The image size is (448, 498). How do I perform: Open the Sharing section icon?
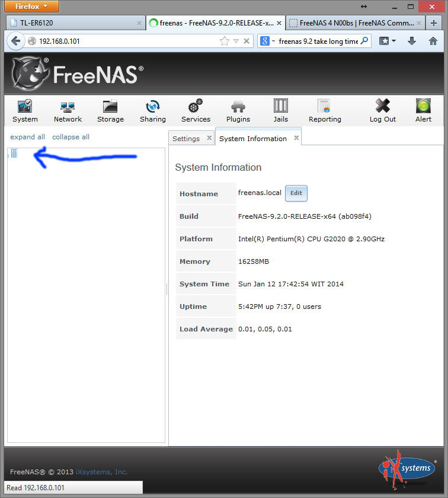pyautogui.click(x=153, y=106)
